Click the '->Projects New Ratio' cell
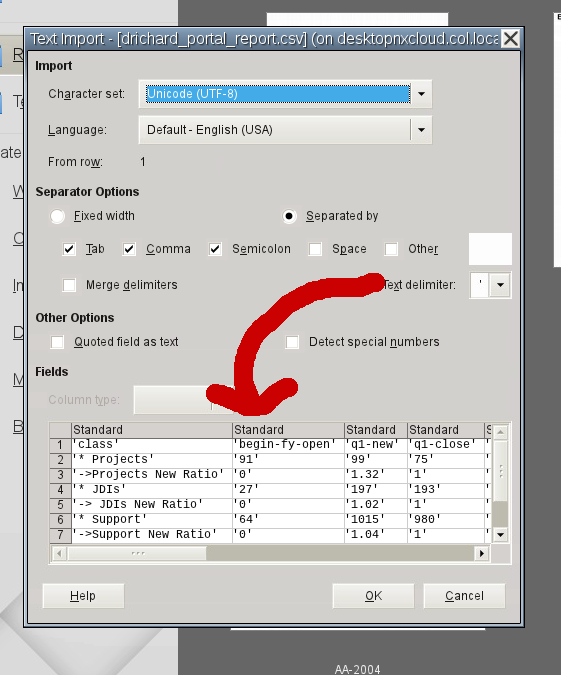Screen dimensions: 561x675 pos(152,474)
